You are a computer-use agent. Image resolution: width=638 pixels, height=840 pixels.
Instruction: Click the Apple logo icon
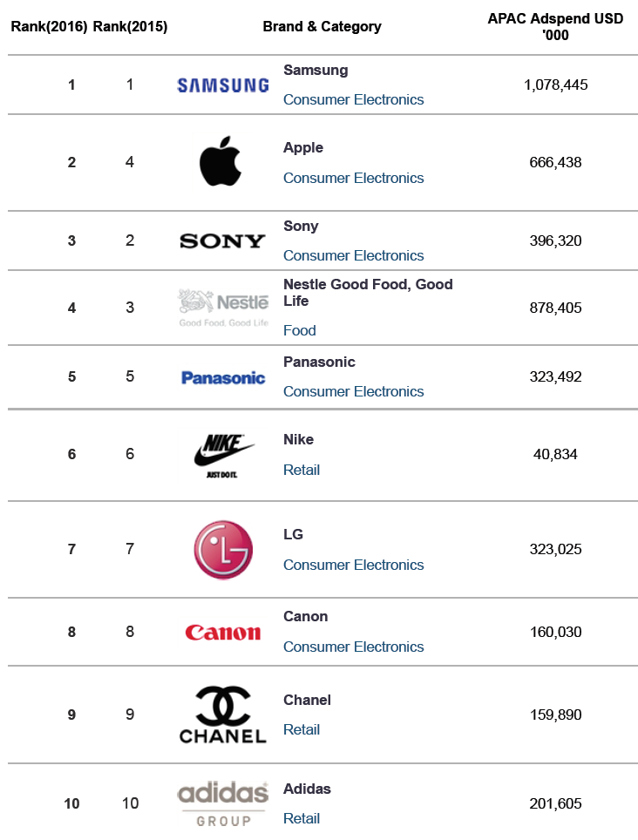coord(221,160)
